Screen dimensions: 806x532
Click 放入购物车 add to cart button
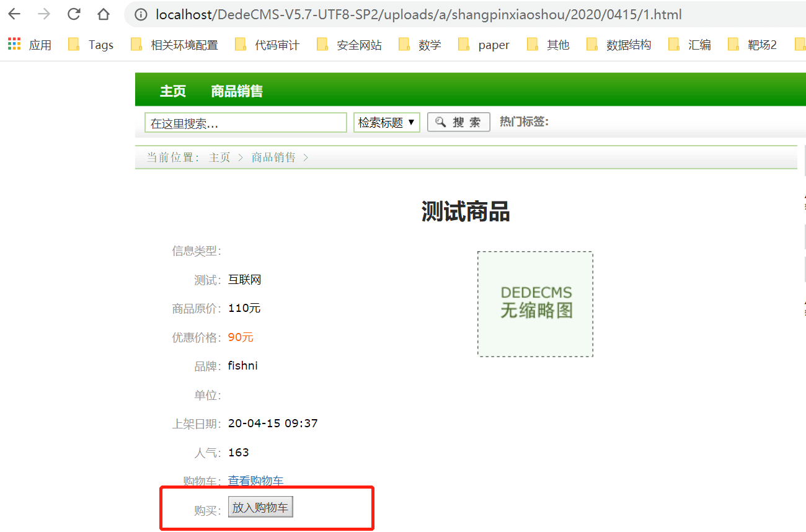(260, 508)
